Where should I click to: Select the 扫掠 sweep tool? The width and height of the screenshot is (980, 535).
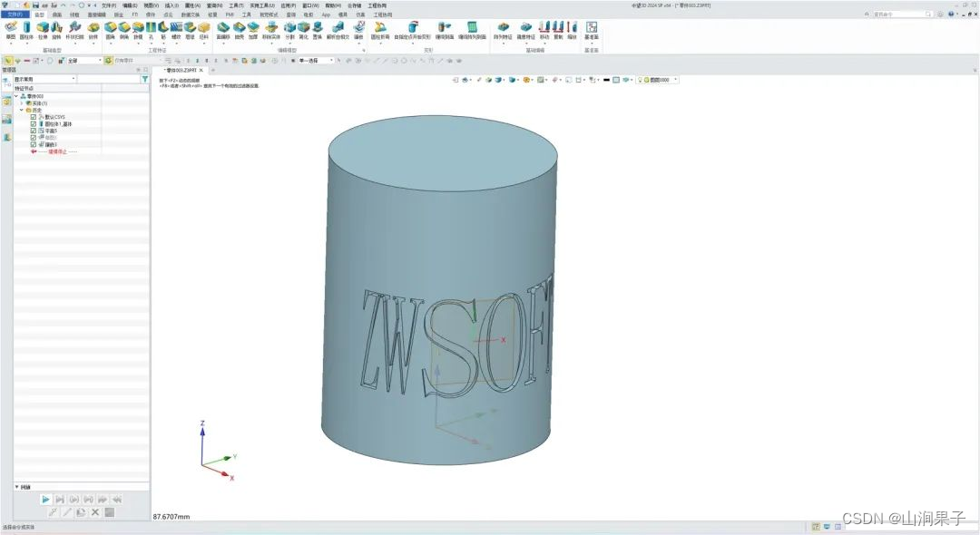click(x=75, y=29)
